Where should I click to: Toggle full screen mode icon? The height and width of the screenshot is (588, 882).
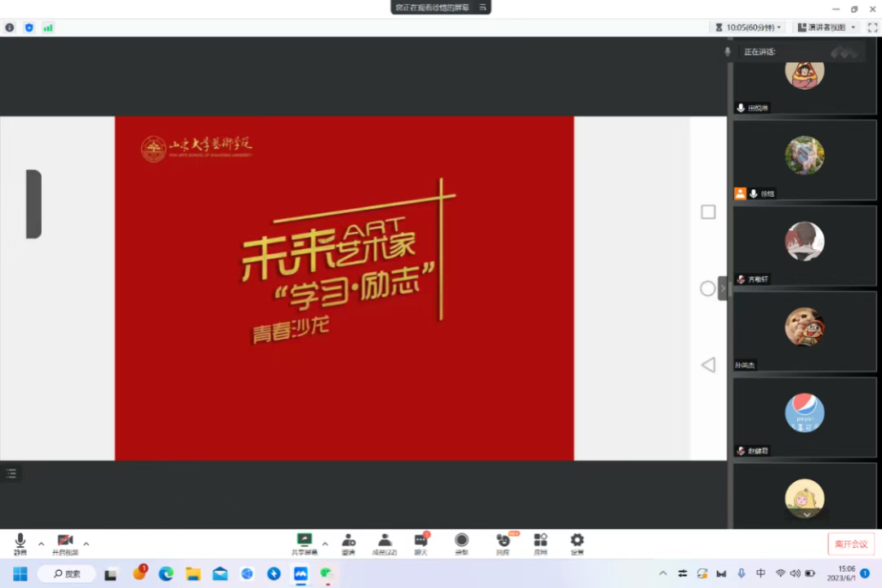(x=872, y=27)
